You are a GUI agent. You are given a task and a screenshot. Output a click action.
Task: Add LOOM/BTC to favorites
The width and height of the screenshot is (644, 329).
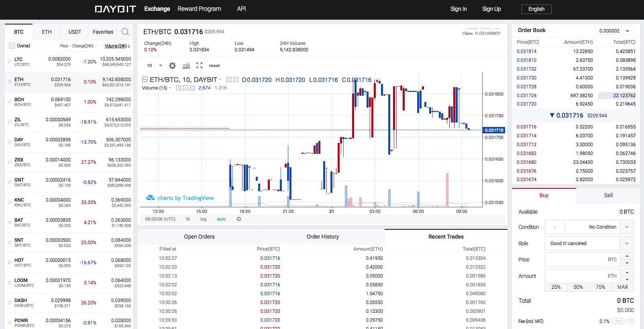10,283
